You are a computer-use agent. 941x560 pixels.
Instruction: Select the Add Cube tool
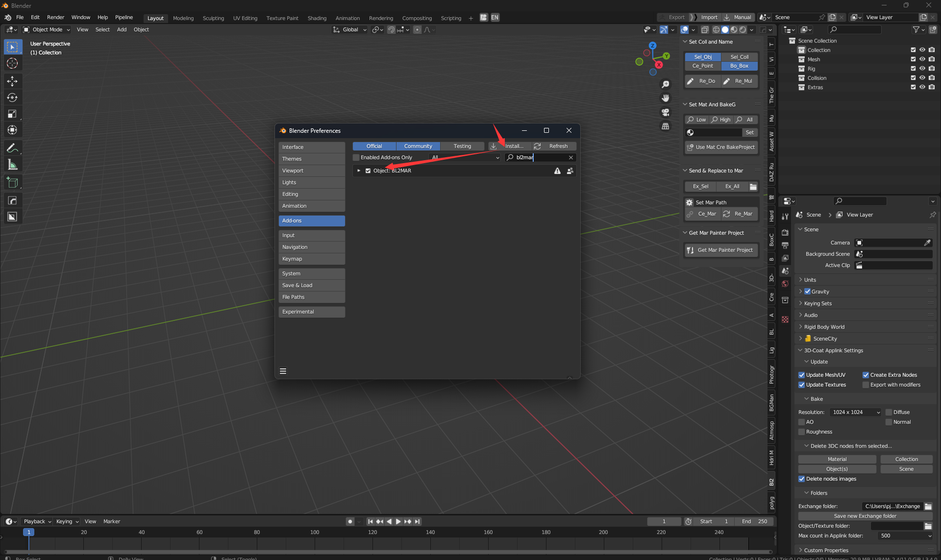(x=12, y=183)
